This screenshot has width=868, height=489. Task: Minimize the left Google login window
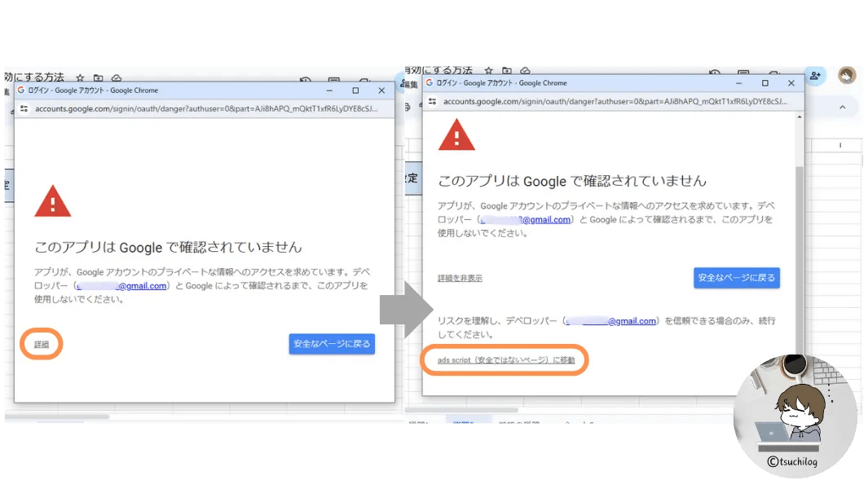tap(329, 90)
